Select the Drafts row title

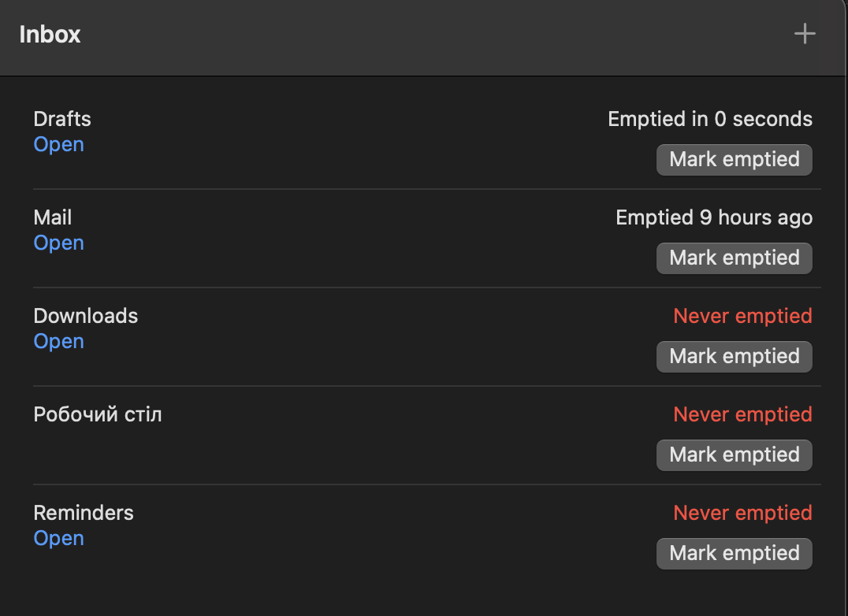pos(62,119)
